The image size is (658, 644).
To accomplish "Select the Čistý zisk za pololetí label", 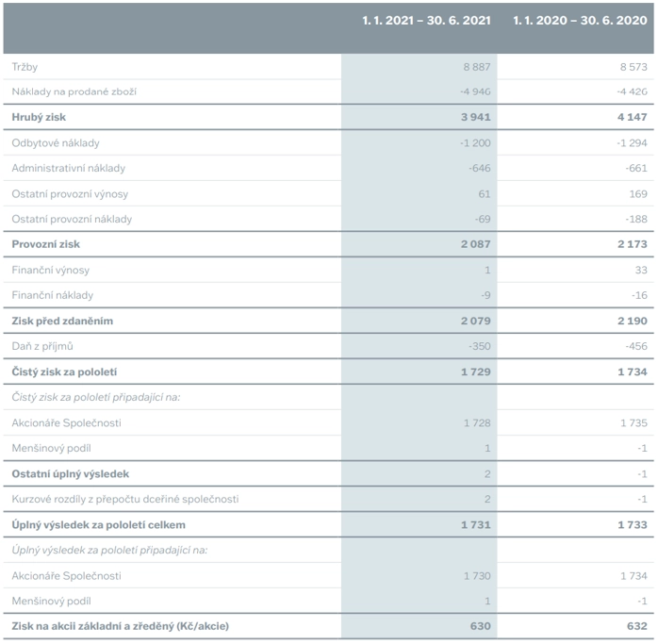I will (x=65, y=372).
